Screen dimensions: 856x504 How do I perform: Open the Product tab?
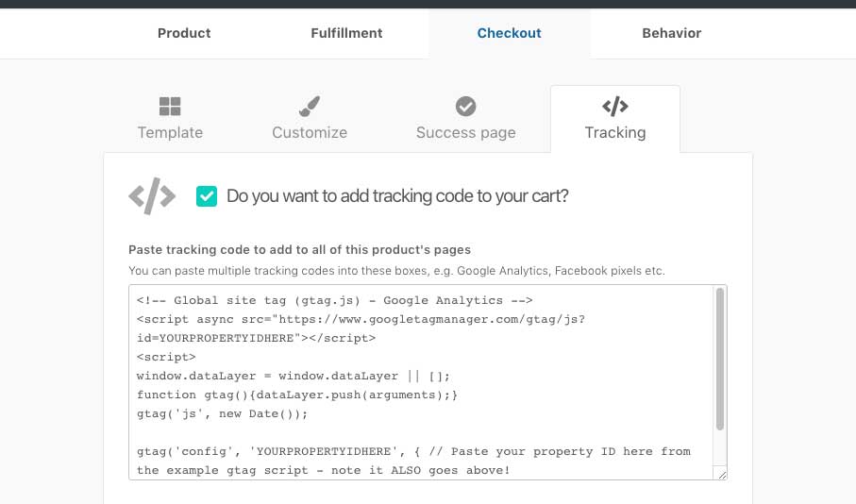point(184,33)
